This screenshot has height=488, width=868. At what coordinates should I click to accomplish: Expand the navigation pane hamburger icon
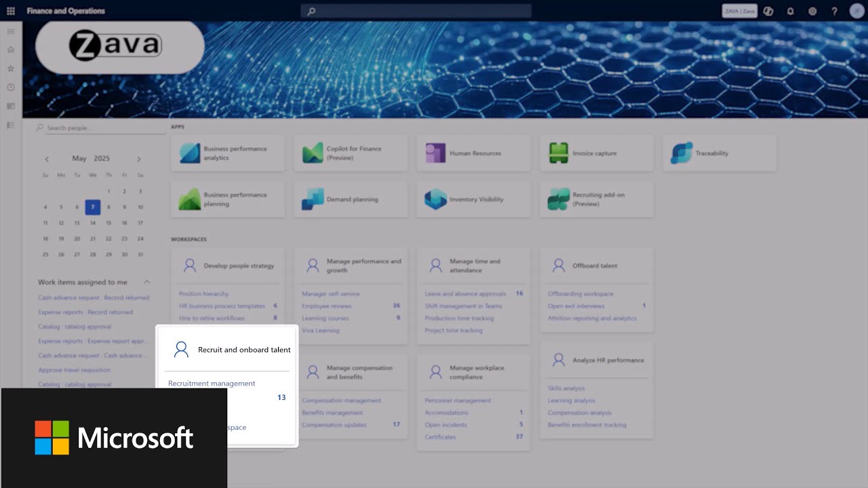[x=11, y=31]
